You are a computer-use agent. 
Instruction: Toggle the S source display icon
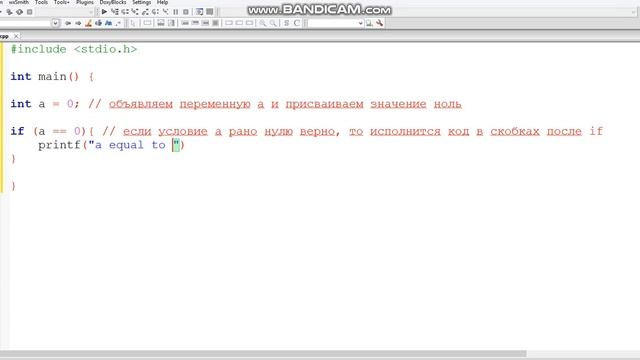coord(287,23)
